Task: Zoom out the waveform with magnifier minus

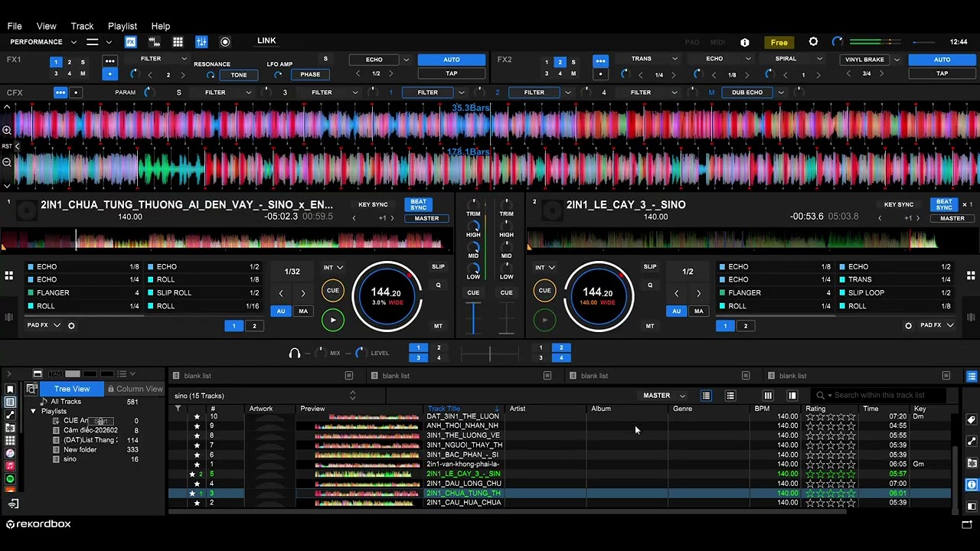Action: point(7,162)
